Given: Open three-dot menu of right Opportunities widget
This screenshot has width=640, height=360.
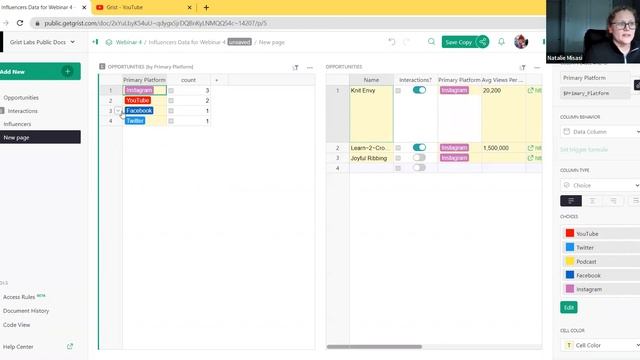Looking at the screenshot, I should pyautogui.click(x=537, y=67).
